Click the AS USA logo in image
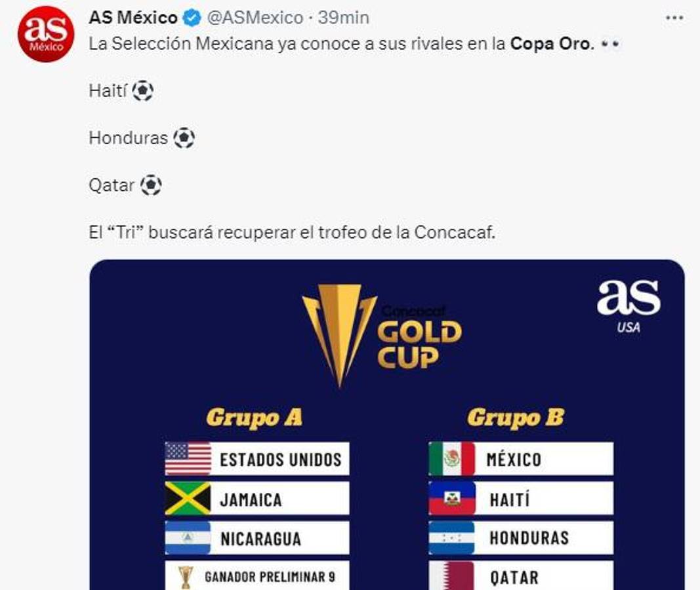Viewport: 700px width, 590px height. (x=628, y=305)
